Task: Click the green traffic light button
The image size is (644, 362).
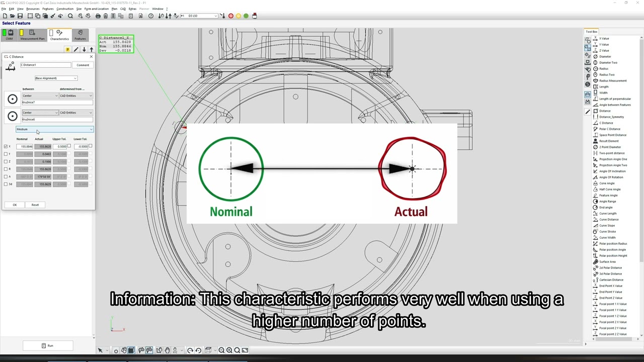Action: click(x=246, y=16)
